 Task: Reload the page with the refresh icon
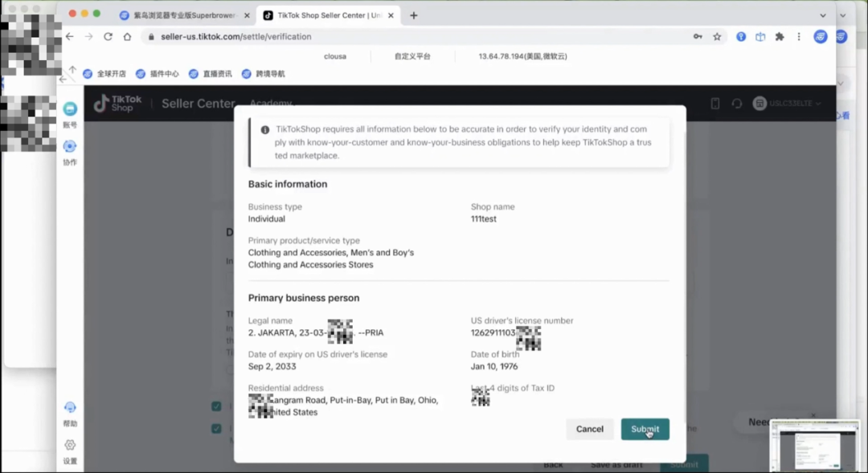[x=108, y=36]
